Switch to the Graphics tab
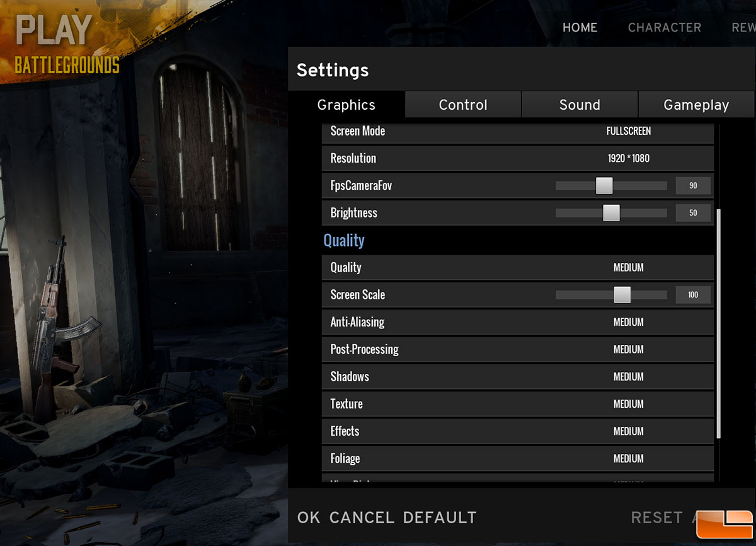 (x=346, y=105)
